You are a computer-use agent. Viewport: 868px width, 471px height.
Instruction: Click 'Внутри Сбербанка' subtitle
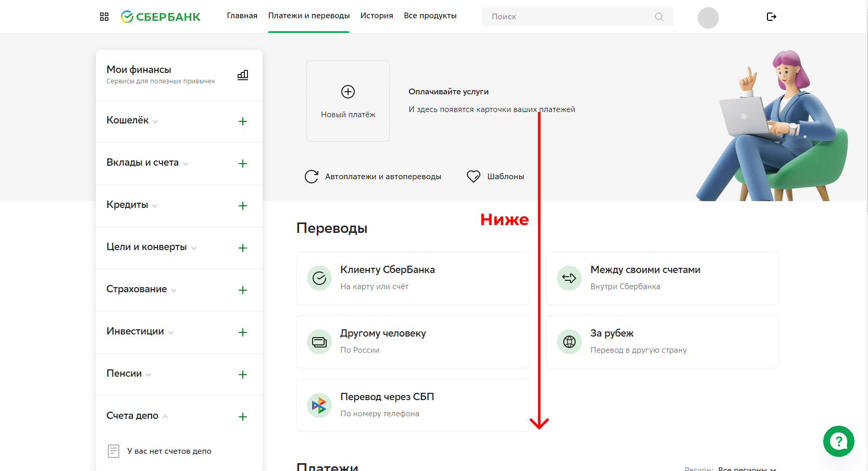(x=625, y=287)
